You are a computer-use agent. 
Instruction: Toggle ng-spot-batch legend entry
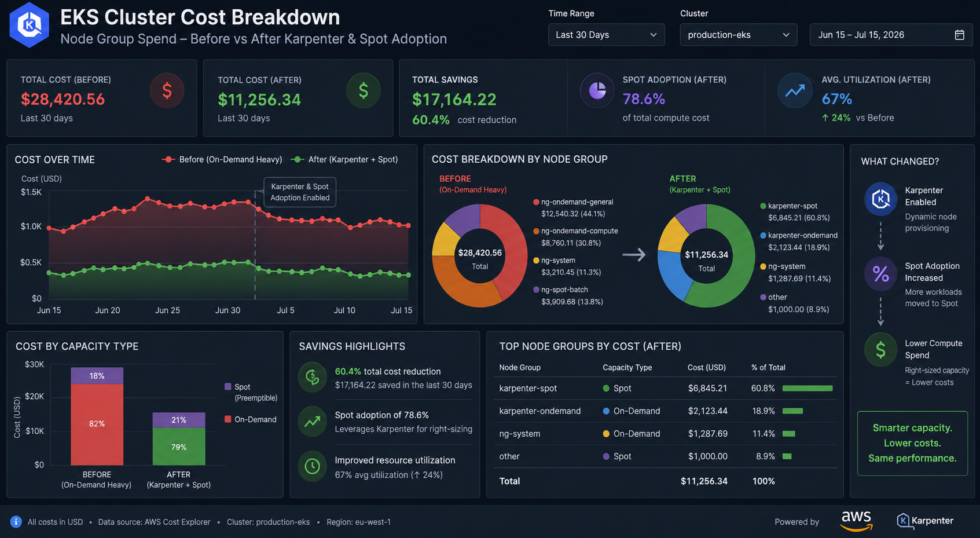click(568, 295)
